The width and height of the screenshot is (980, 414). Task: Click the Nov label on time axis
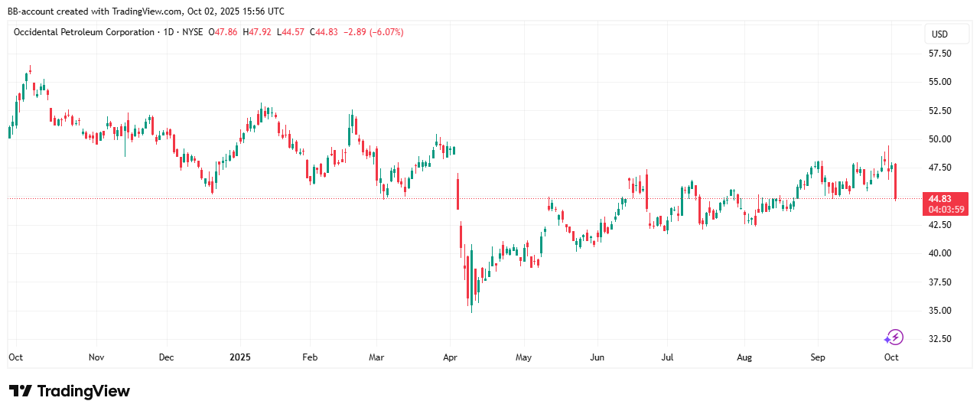(x=96, y=357)
